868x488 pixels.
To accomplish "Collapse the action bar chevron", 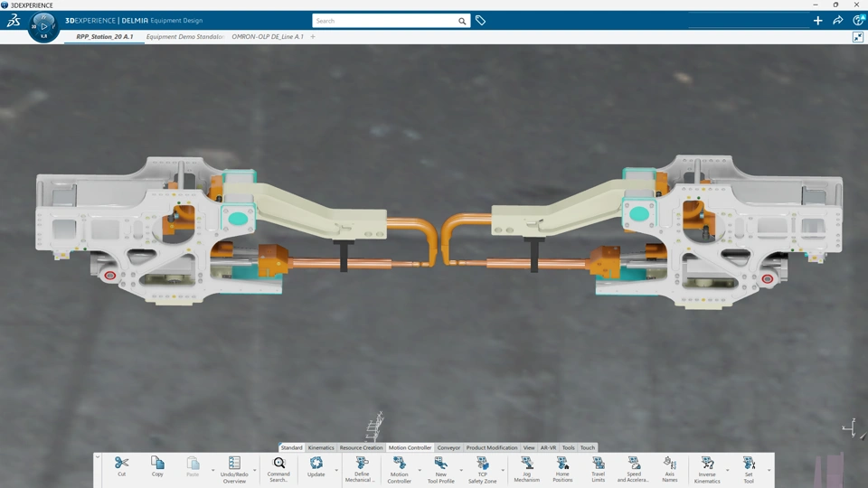I will coord(98,457).
